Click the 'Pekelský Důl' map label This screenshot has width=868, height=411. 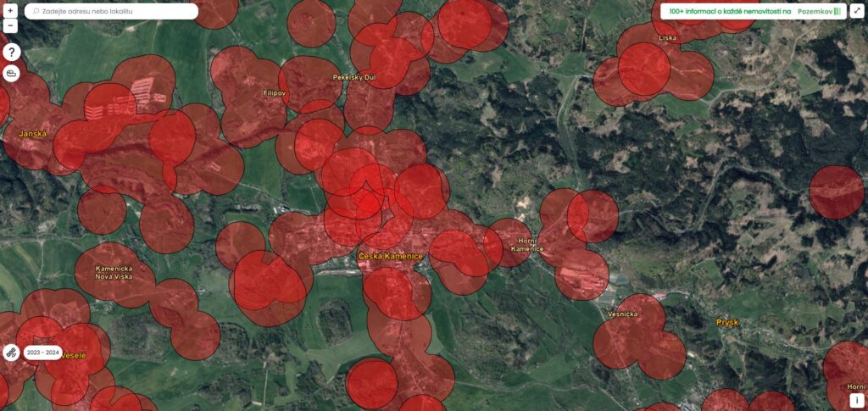(x=353, y=77)
